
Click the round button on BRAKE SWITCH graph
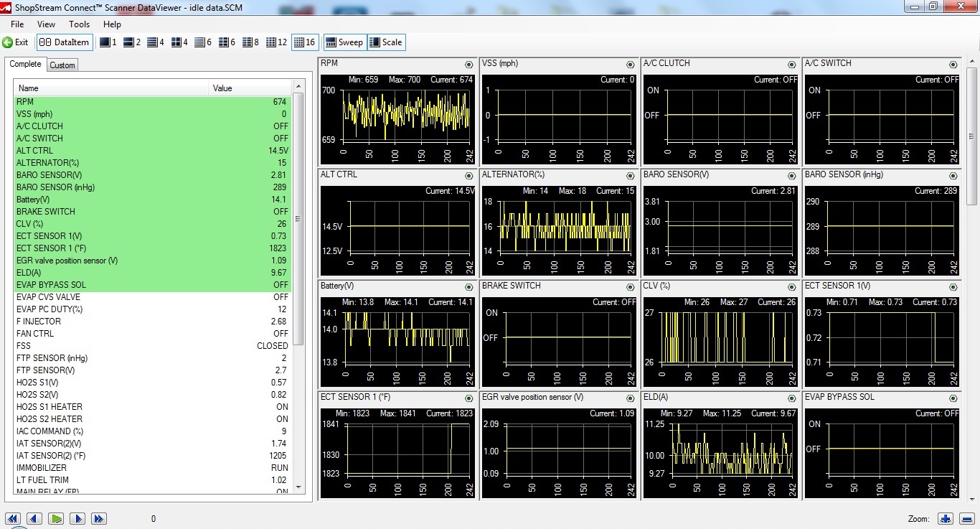(631, 287)
